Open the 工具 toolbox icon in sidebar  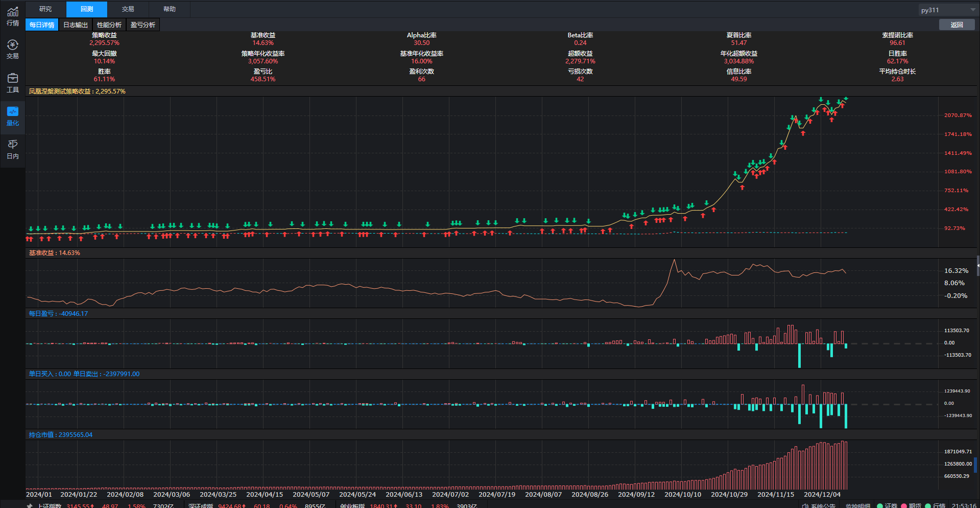13,83
